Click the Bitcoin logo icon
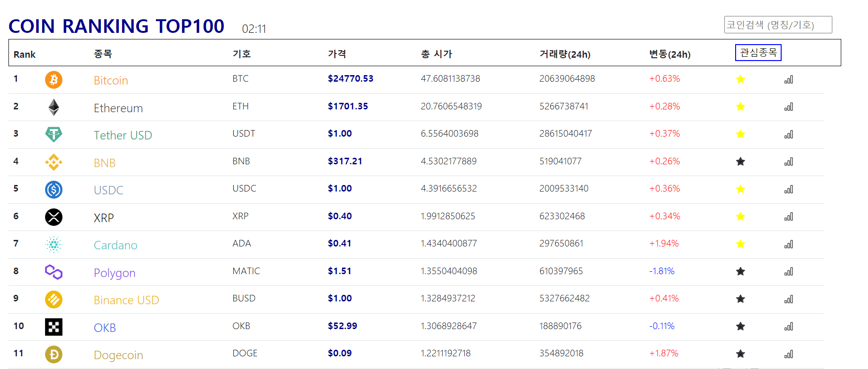Viewport: 868px width, 369px height. 54,80
